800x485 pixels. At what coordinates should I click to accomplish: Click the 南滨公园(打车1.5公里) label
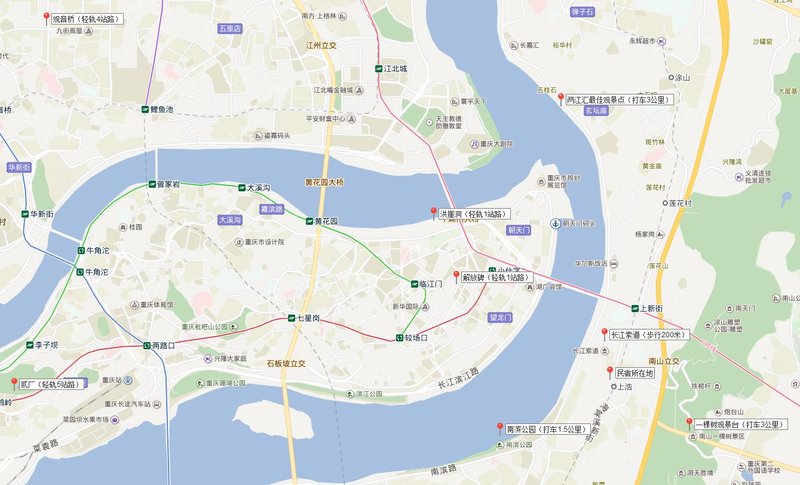[548, 429]
